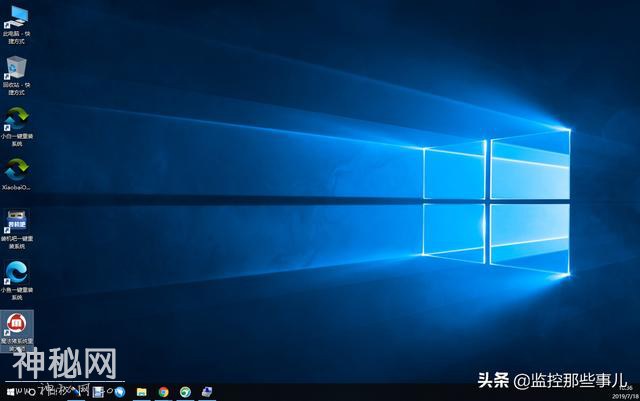
Task: Click the highlighted red 魔法猪系统重装 shortcut
Action: (x=17, y=331)
